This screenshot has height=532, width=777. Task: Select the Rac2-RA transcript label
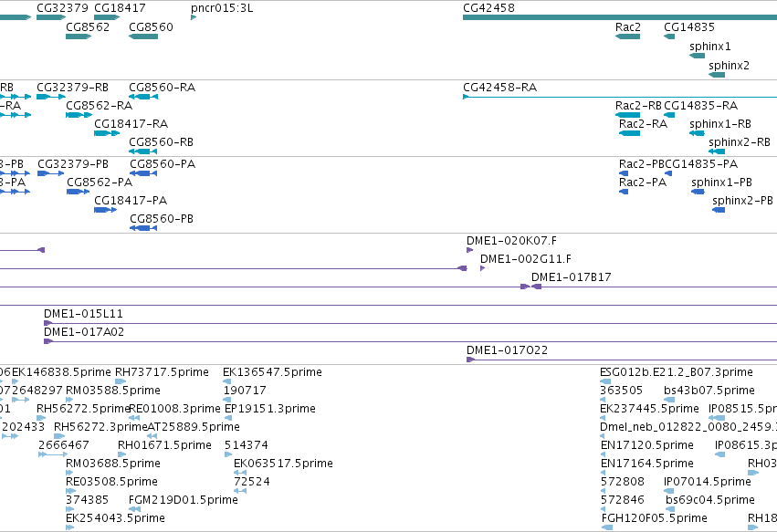[643, 124]
